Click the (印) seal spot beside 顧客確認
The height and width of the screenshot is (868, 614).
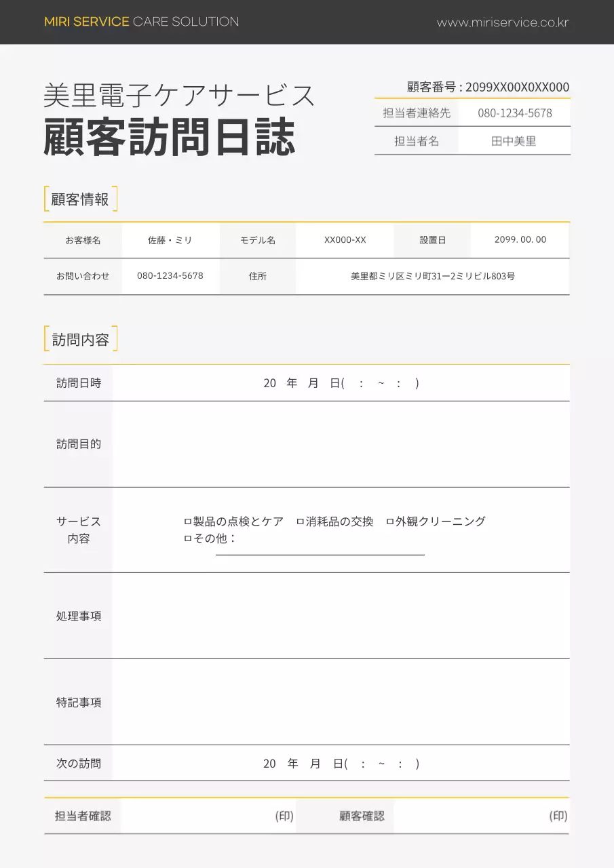click(556, 816)
